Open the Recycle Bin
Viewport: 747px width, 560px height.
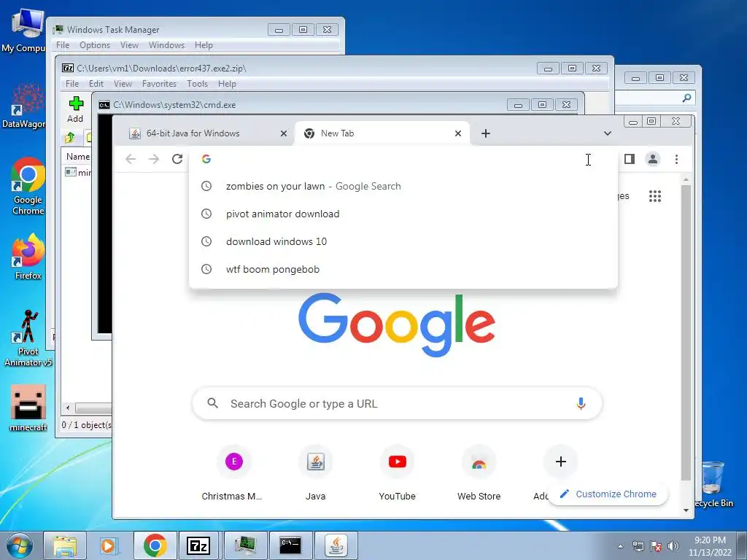715,484
